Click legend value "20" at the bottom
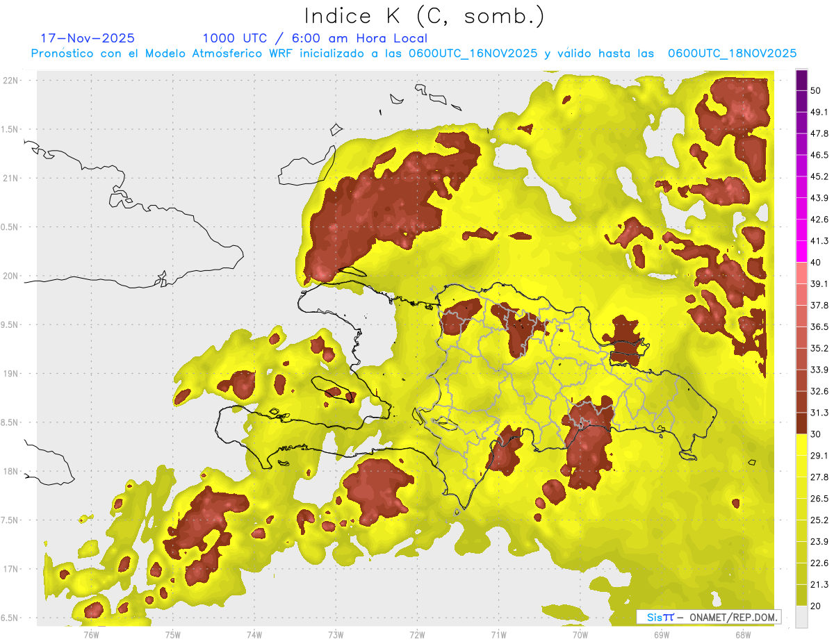 (x=816, y=606)
